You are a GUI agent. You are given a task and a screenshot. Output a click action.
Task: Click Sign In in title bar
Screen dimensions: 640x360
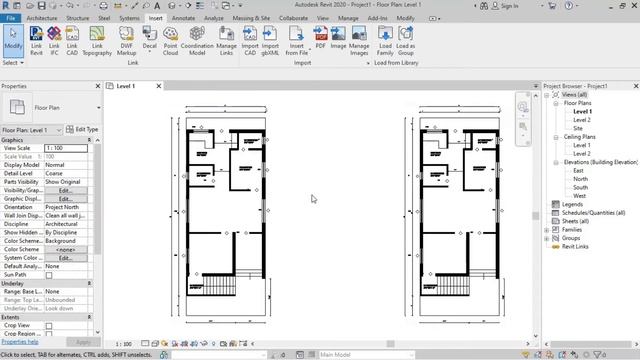505,6
